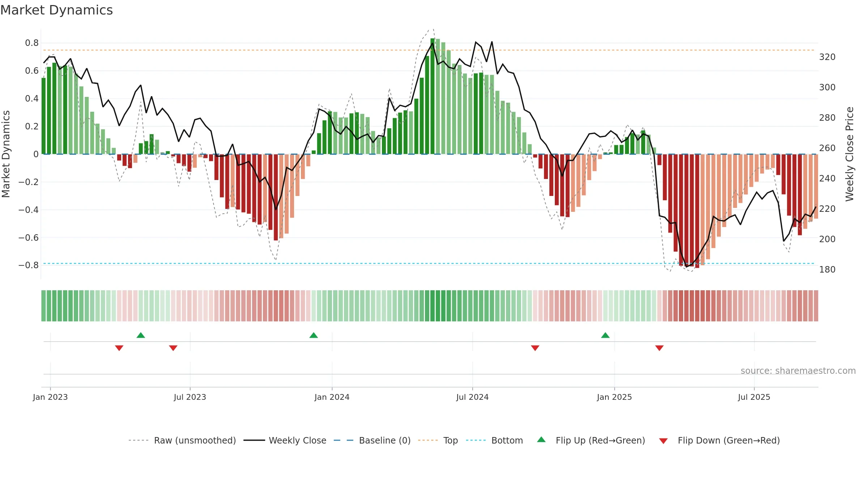Click the Jul 2024 axis label
Screen dimensions: 868x488
point(472,397)
